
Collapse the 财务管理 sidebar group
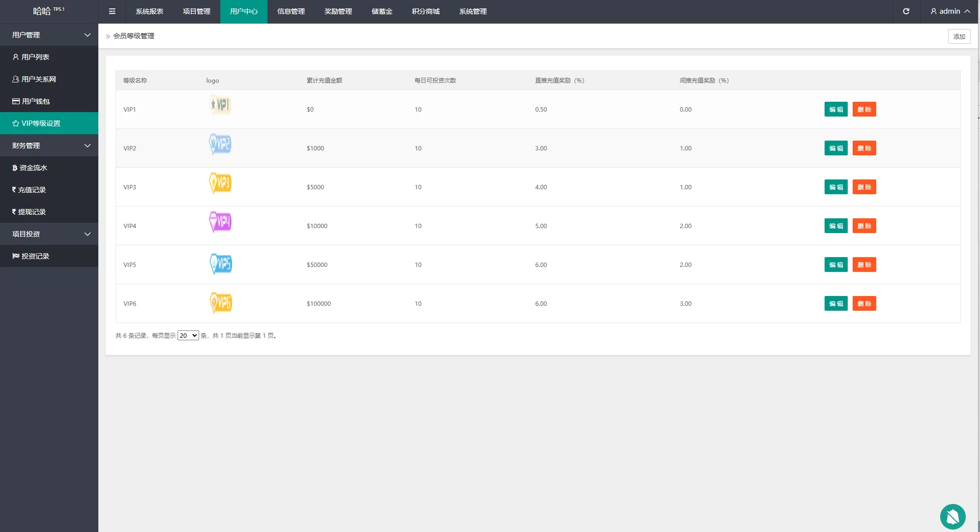[x=49, y=146]
